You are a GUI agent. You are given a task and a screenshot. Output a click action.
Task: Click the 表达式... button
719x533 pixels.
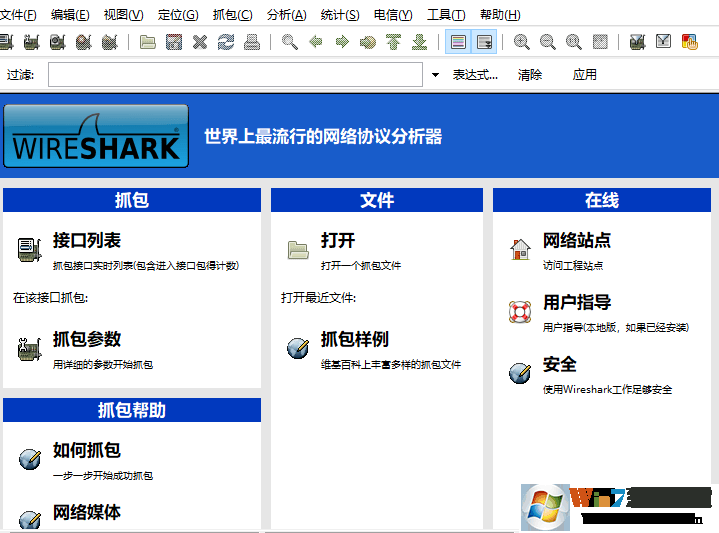tap(475, 75)
